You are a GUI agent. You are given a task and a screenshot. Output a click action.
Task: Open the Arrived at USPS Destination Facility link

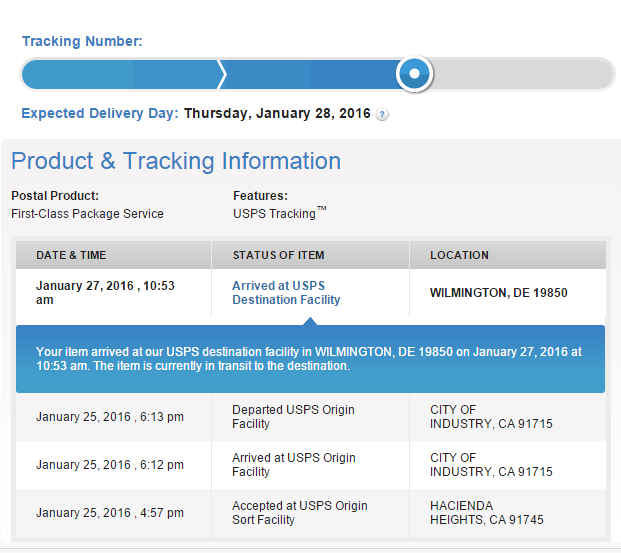[286, 292]
